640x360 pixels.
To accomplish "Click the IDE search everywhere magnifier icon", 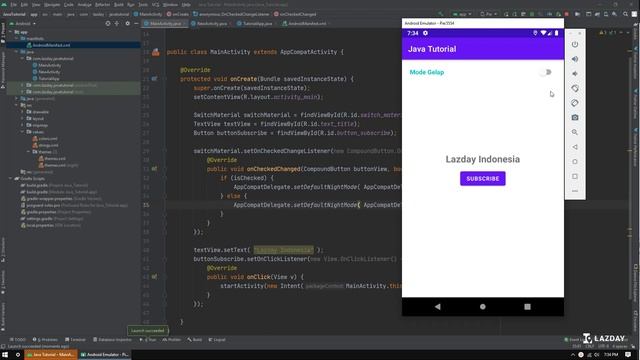I will coord(625,14).
